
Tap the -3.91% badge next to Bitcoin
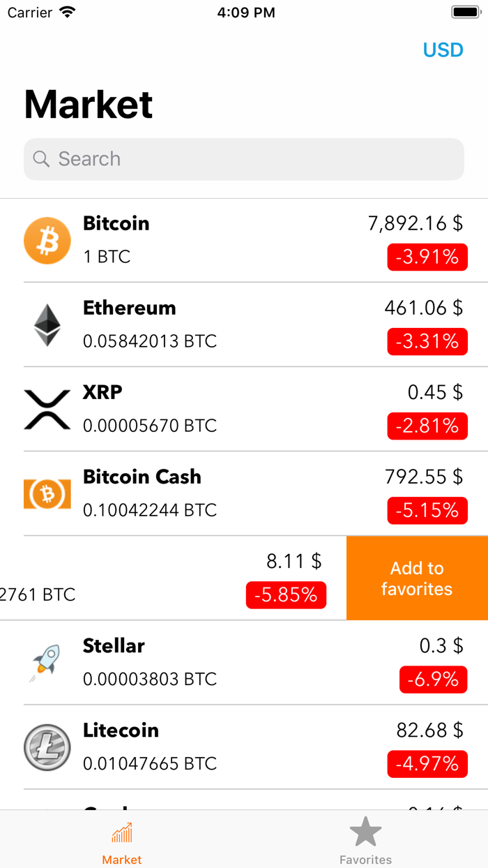point(427,257)
